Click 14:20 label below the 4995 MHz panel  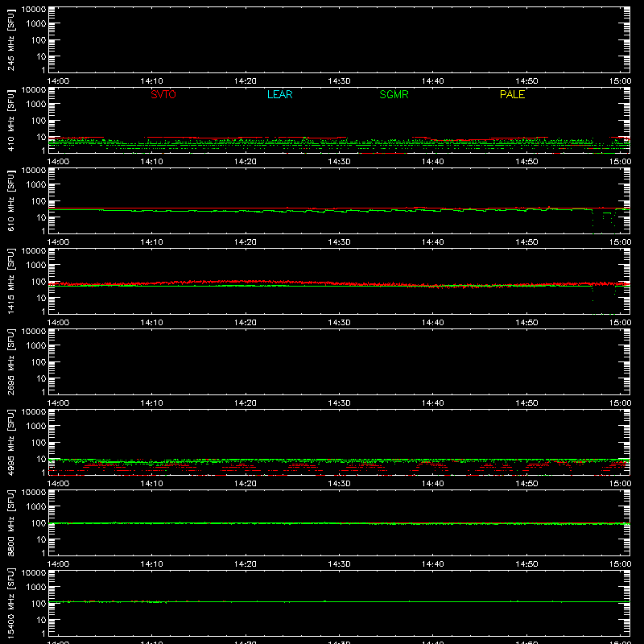tap(246, 484)
